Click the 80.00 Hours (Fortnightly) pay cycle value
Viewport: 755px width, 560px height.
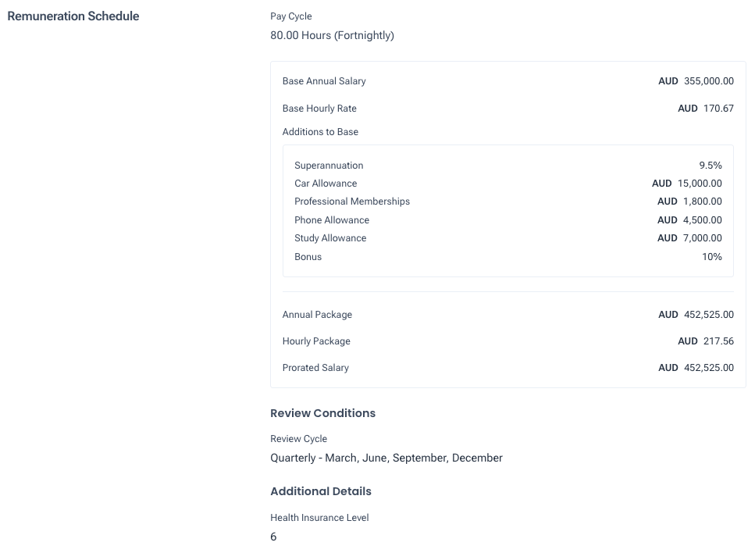click(x=332, y=35)
